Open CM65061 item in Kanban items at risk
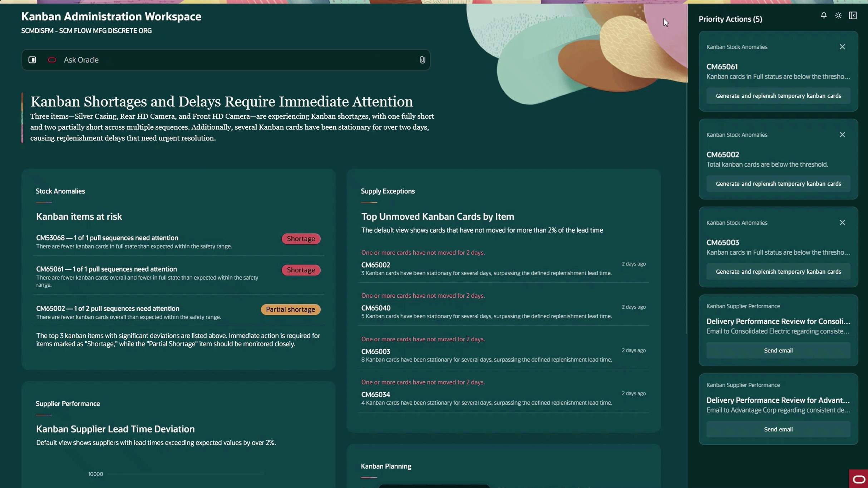This screenshot has width=868, height=488. (x=178, y=277)
